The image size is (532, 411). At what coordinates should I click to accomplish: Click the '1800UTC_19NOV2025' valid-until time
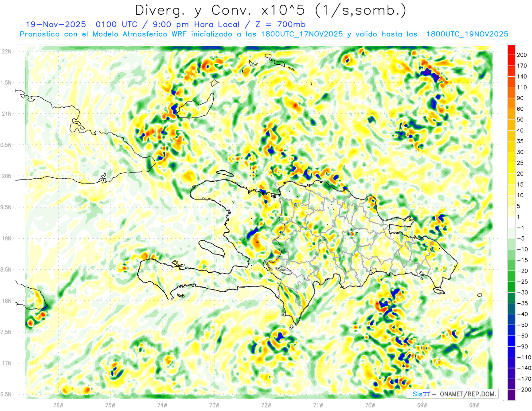(467, 34)
